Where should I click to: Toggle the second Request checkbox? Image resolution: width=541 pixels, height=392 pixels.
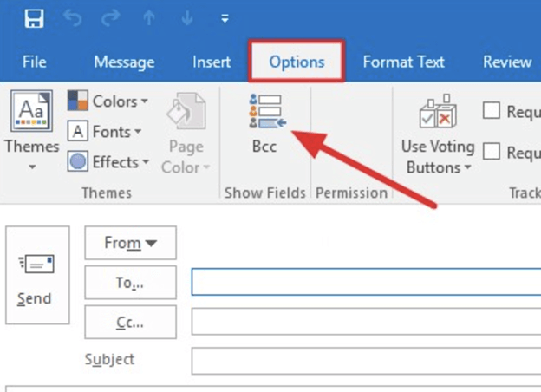pyautogui.click(x=492, y=152)
